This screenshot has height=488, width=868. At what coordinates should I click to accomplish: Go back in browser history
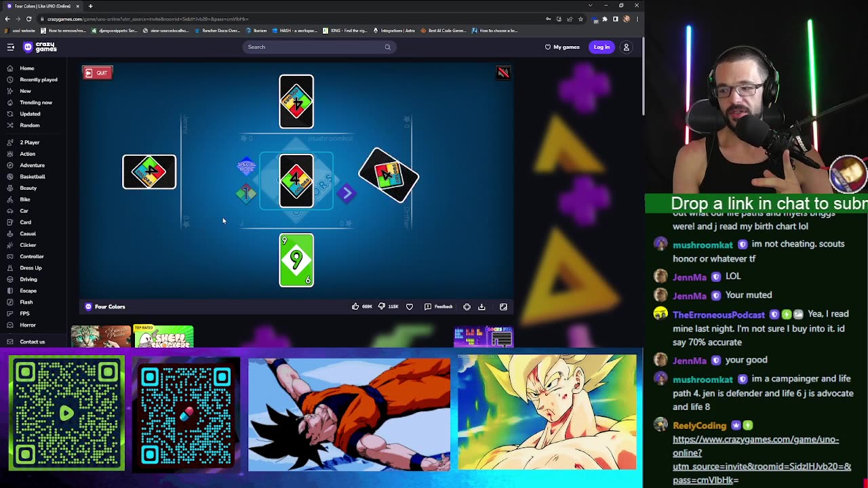[x=7, y=19]
